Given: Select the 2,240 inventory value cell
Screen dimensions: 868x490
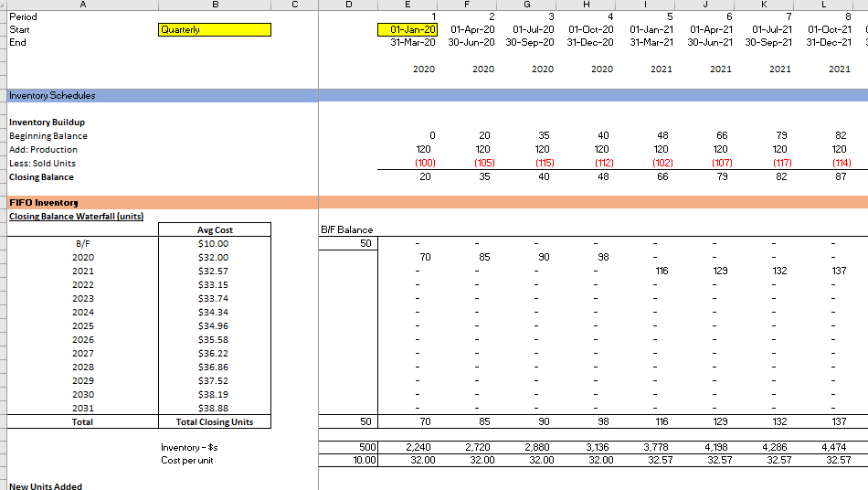Looking at the screenshot, I should click(408, 447).
